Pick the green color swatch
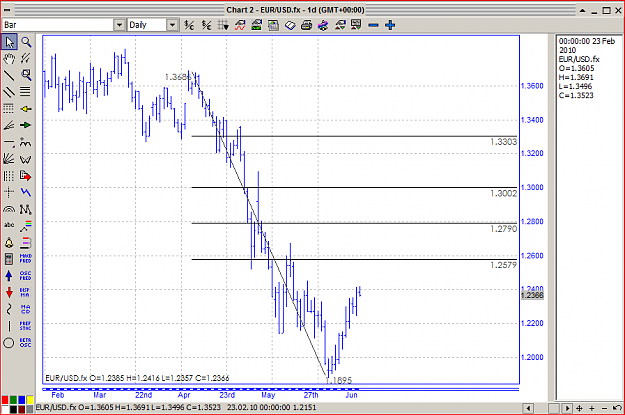Image resolution: width=625 pixels, height=415 pixels. (x=13, y=399)
